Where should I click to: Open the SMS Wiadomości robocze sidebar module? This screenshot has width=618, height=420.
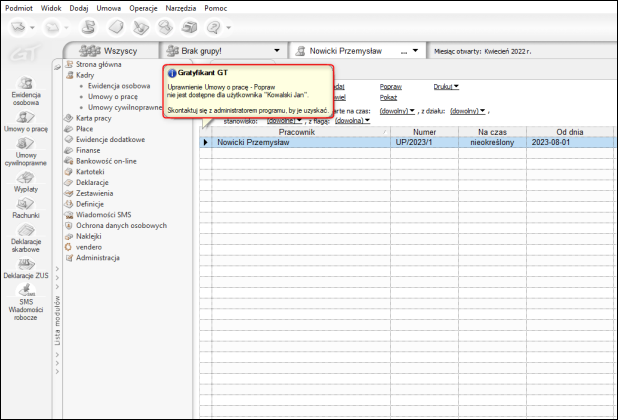[26, 303]
